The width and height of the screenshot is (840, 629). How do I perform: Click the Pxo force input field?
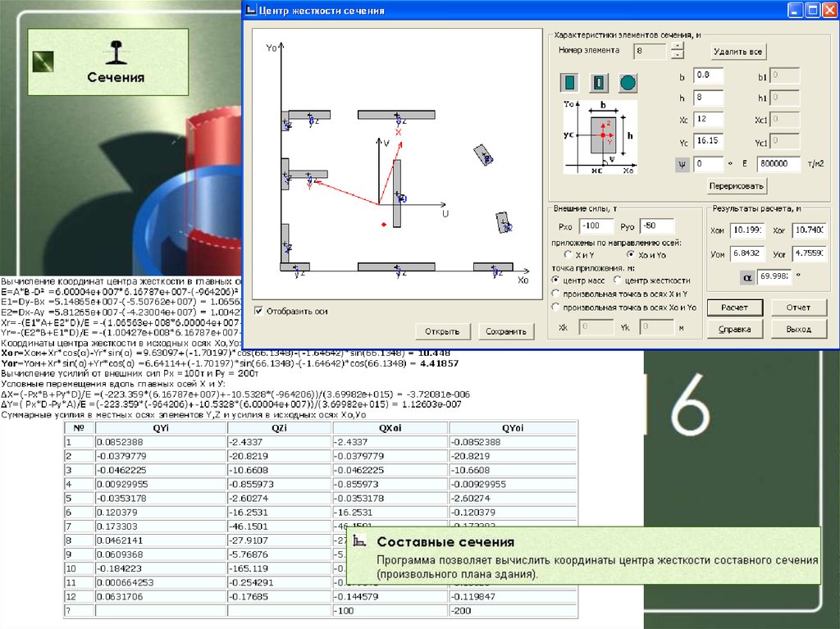click(595, 226)
